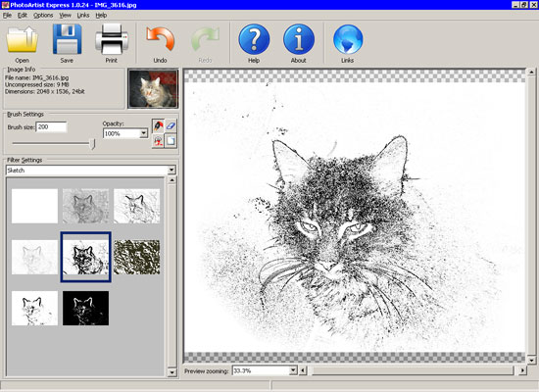539x392 pixels.
Task: Click the blank page tool icon
Action: (171, 141)
